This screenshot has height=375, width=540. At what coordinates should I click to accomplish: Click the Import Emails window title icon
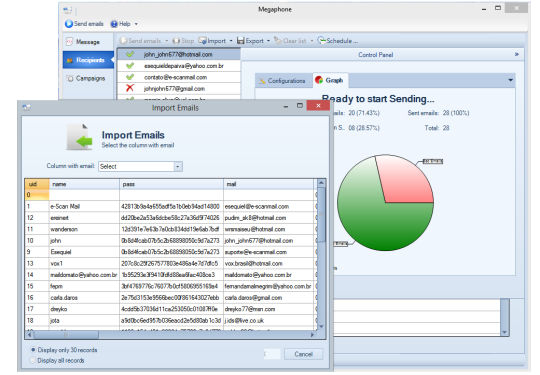[x=27, y=108]
